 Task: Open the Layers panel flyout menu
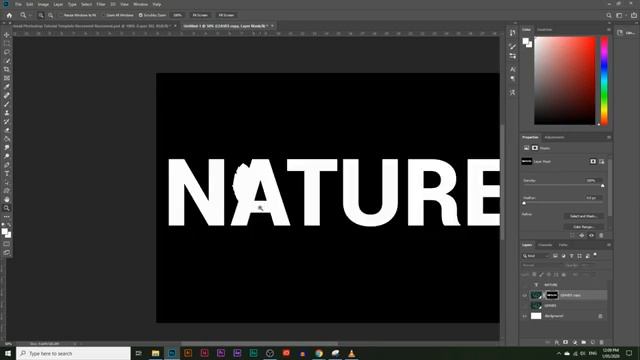[609, 245]
